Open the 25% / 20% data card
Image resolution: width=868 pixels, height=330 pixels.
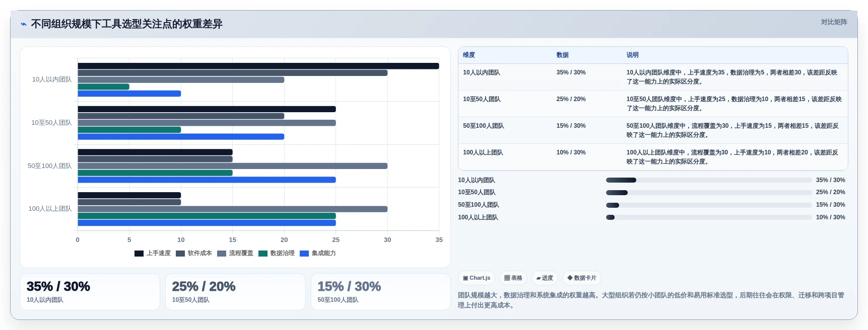click(x=235, y=292)
